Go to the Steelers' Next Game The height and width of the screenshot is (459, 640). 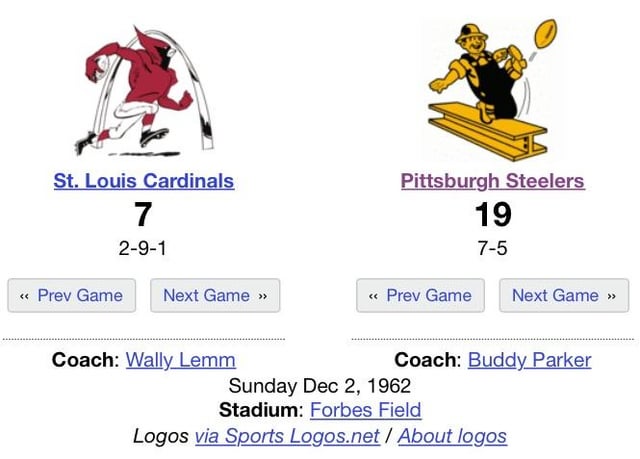click(564, 295)
